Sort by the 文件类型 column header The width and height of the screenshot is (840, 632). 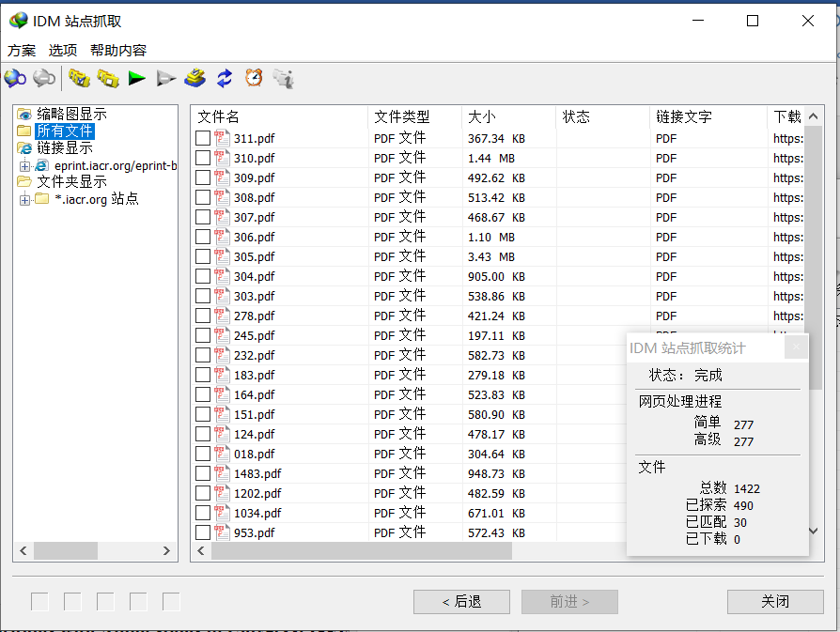[414, 116]
